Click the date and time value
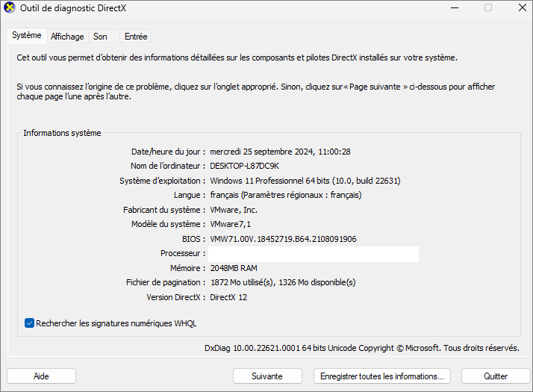This screenshot has height=392, width=533. [x=280, y=152]
